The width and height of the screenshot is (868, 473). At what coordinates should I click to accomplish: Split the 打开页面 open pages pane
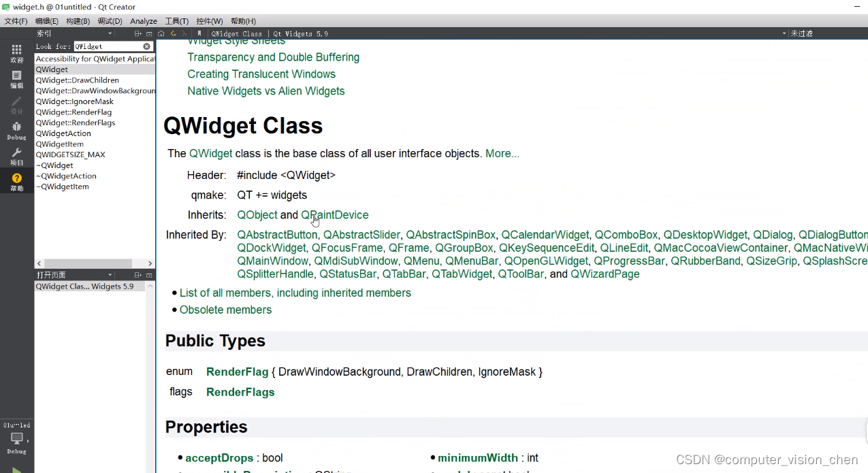138,275
